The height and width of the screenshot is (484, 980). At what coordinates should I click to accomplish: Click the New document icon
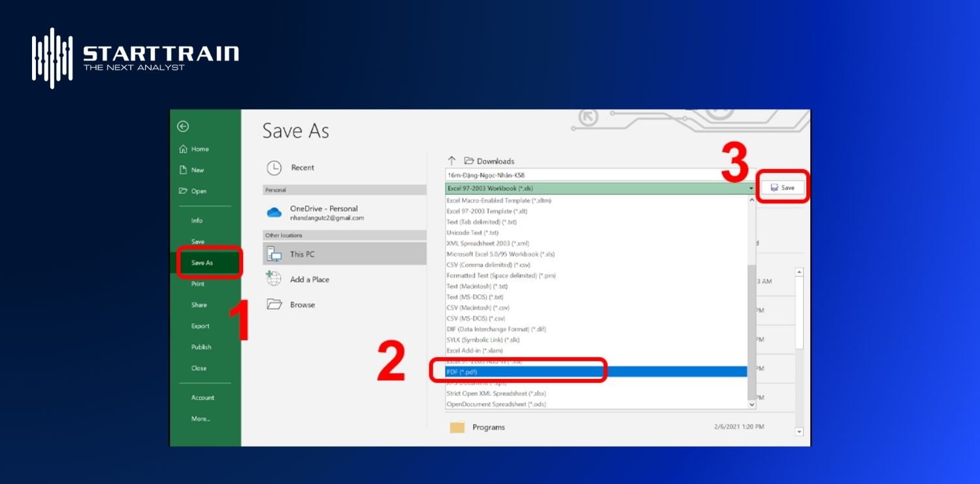coord(183,170)
